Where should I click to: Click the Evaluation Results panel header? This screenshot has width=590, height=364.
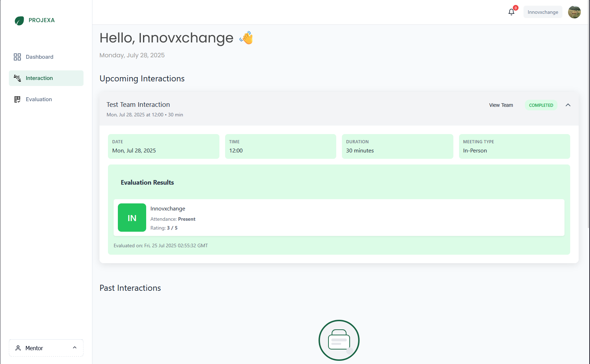pyautogui.click(x=147, y=182)
